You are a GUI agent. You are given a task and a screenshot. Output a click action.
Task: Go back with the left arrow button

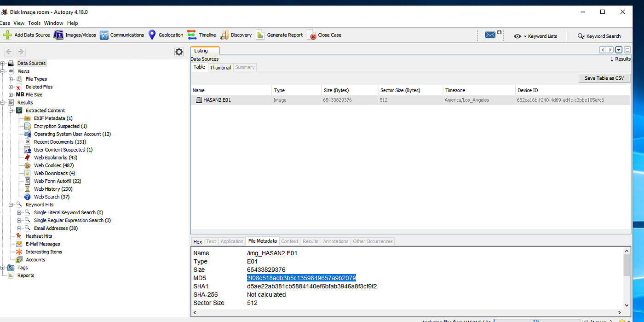pyautogui.click(x=8, y=52)
